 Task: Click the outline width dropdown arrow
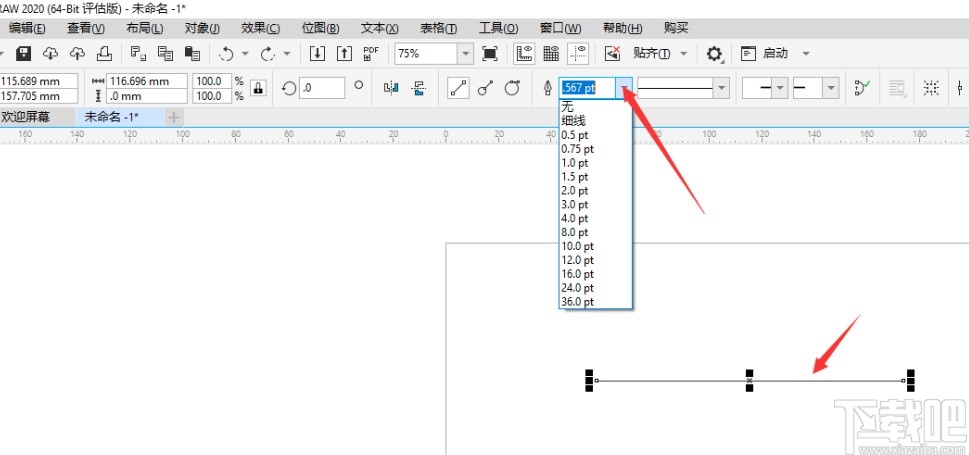click(626, 88)
